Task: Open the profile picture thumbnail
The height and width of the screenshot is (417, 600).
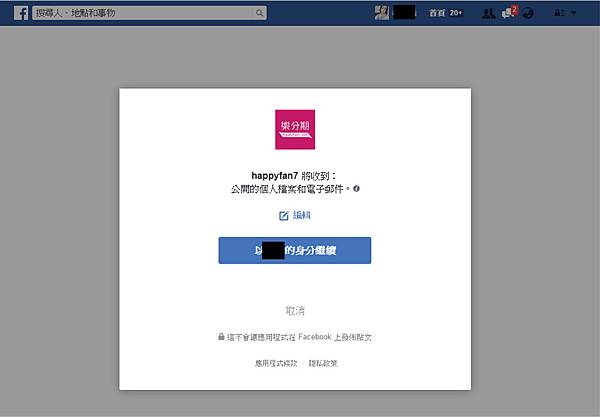Action: pos(382,13)
